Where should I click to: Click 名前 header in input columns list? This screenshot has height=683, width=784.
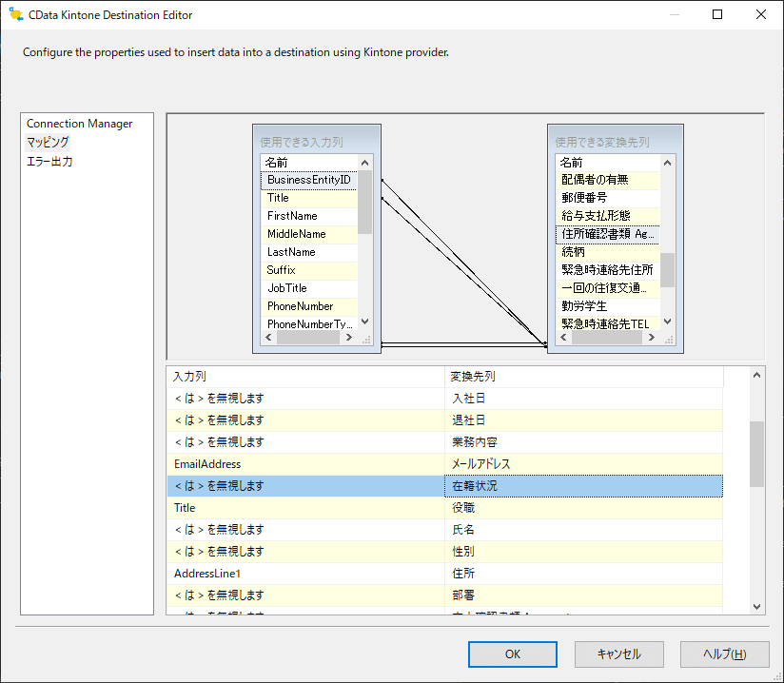(x=308, y=163)
